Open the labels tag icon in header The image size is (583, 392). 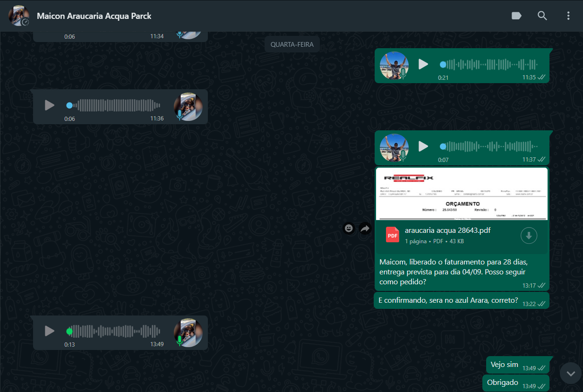coord(516,16)
